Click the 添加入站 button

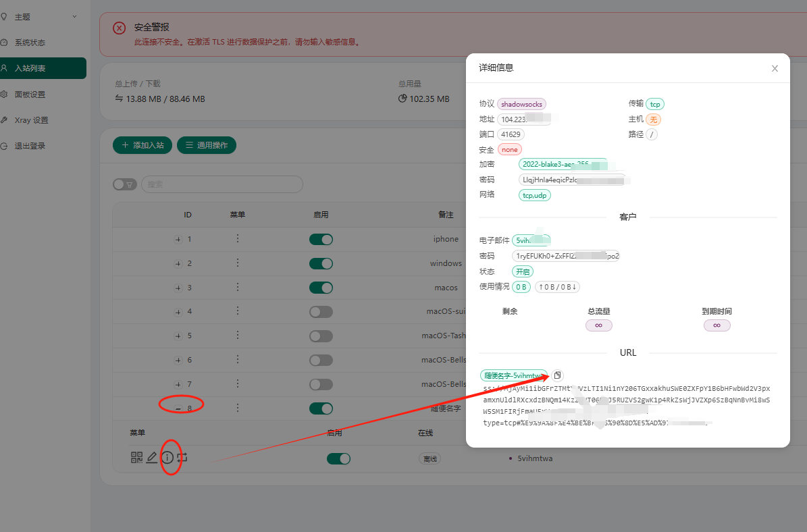(142, 144)
